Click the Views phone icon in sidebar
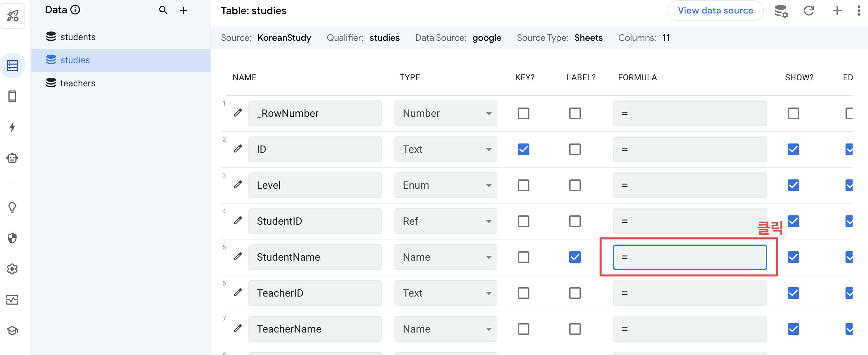Screen dimensions: 868x355 pyautogui.click(x=12, y=97)
